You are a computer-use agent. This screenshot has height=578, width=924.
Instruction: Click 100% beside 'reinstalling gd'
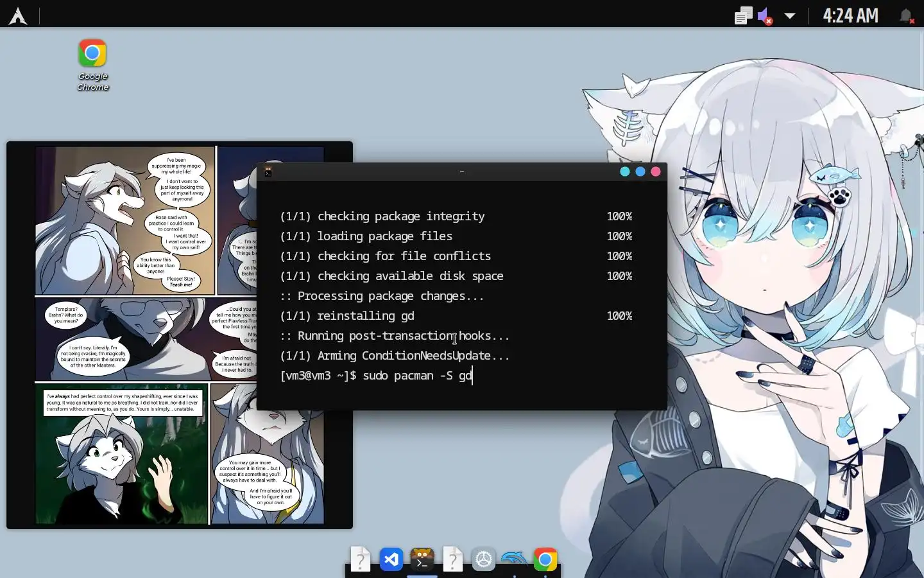[x=619, y=316]
